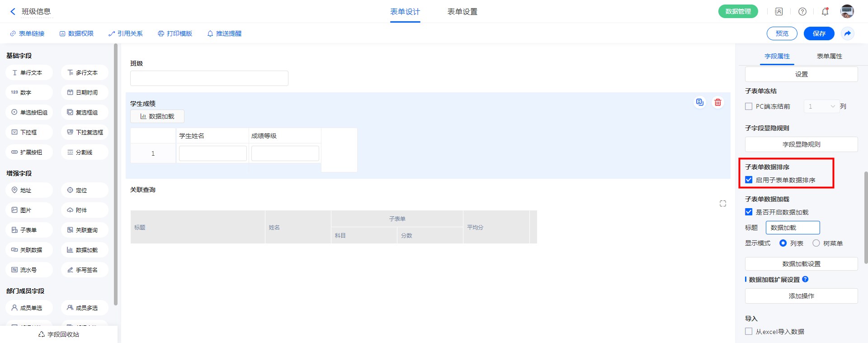The width and height of the screenshot is (868, 343).
Task: Open the frozen column count dropdown
Action: point(821,106)
